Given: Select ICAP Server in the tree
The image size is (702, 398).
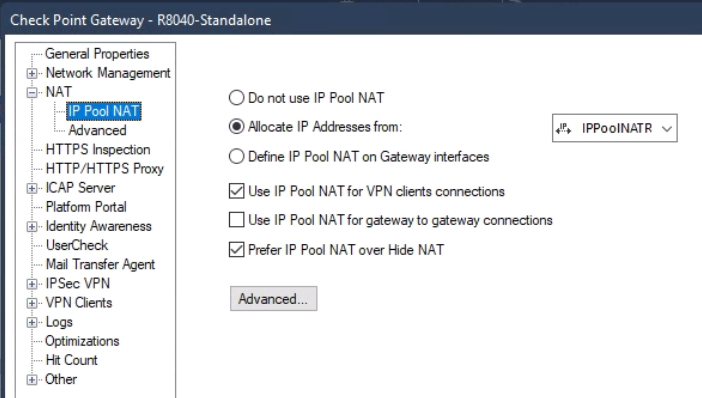Looking at the screenshot, I should point(80,188).
